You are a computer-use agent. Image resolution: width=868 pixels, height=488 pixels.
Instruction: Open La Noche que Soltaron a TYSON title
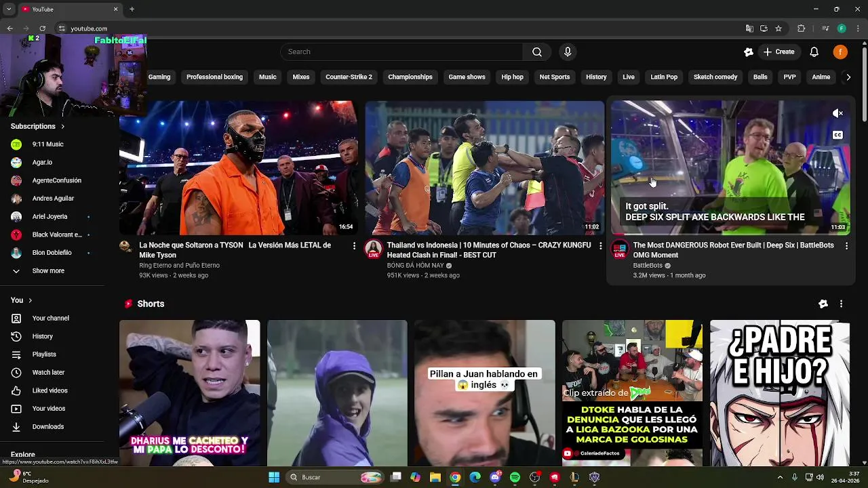tap(235, 250)
